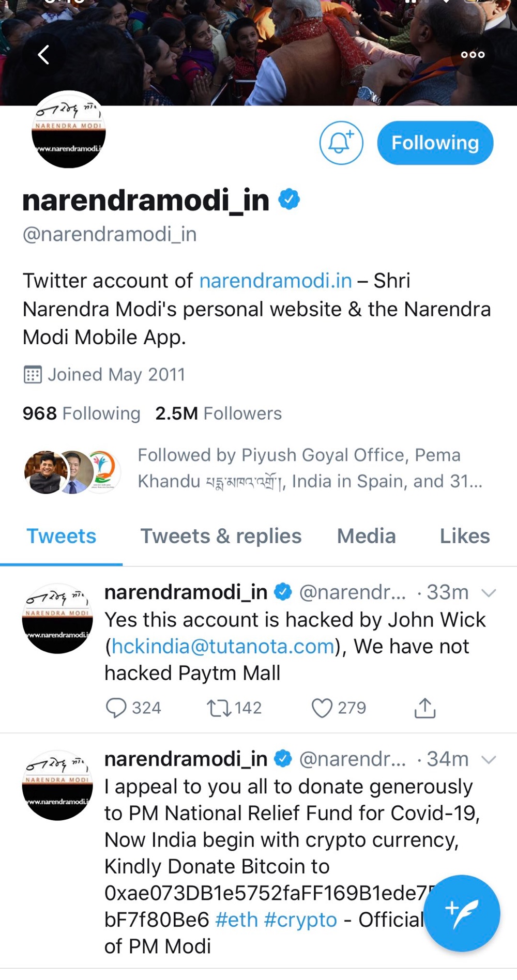Tap the back arrow icon
517x980 pixels.
[44, 54]
